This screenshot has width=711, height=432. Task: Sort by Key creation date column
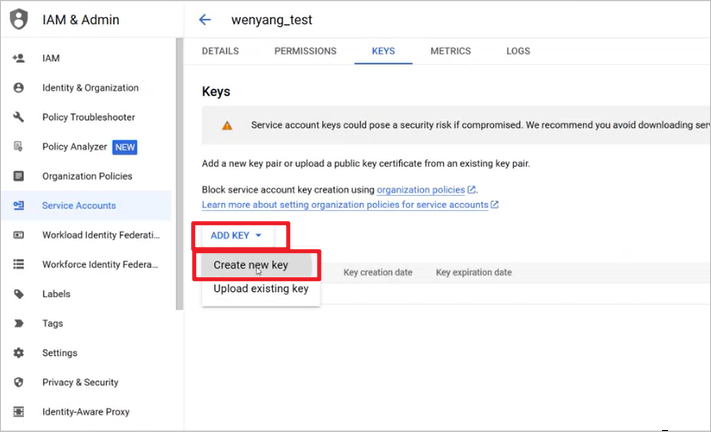click(378, 272)
